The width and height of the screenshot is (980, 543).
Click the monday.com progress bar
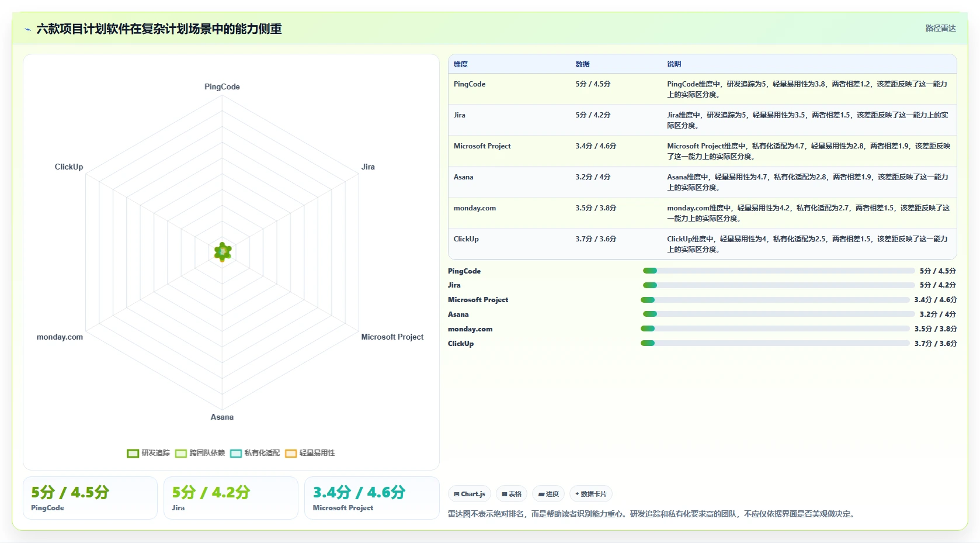point(775,328)
